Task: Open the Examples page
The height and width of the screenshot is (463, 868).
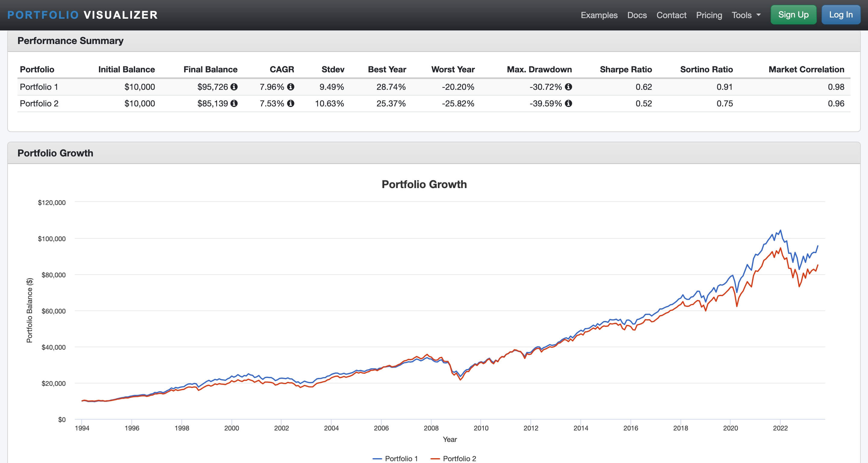Action: point(599,15)
